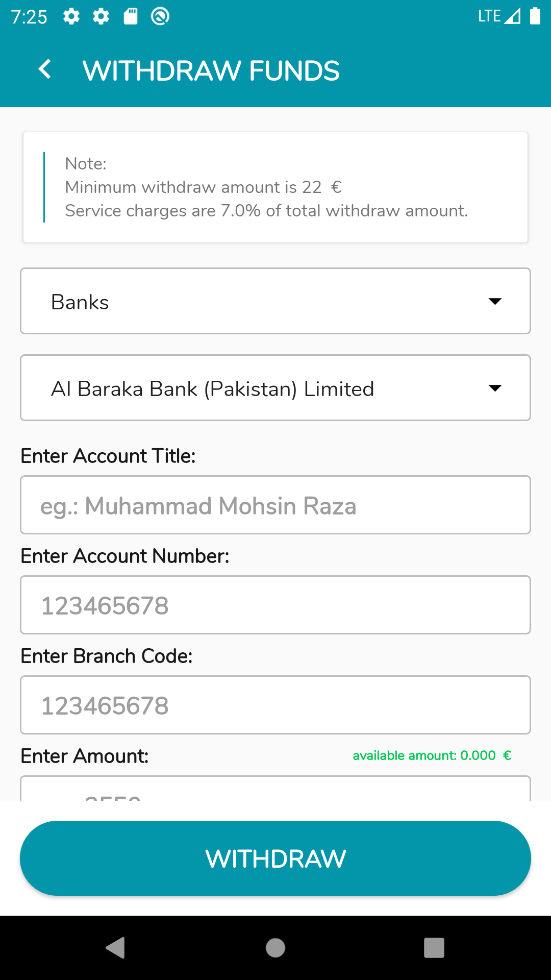This screenshot has height=980, width=551.
Task: Tap the battery icon in status bar
Action: [535, 16]
